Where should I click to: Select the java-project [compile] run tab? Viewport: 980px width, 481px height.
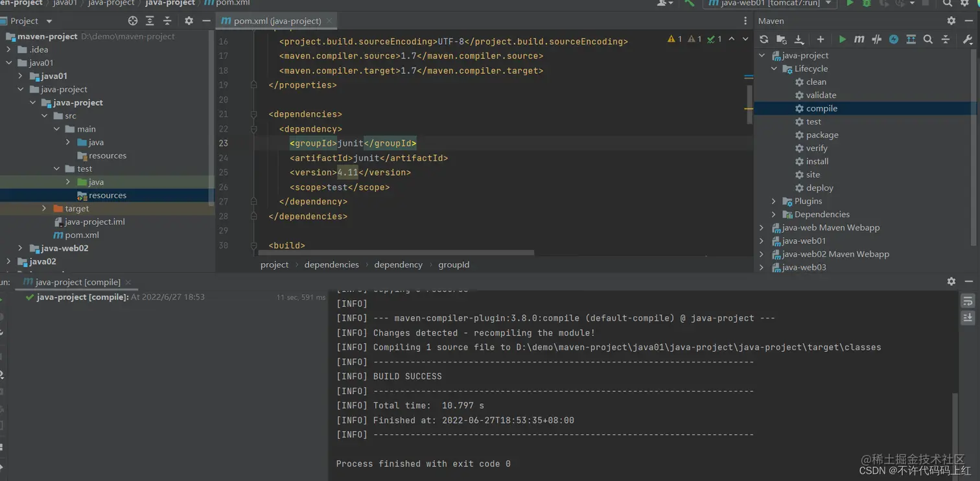pyautogui.click(x=77, y=282)
